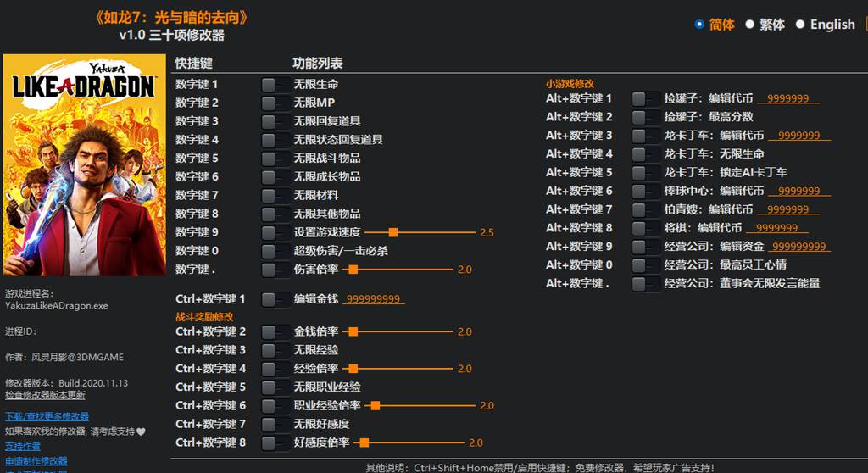
Task: Click the 编辑金钱 value field
Action: click(x=373, y=299)
